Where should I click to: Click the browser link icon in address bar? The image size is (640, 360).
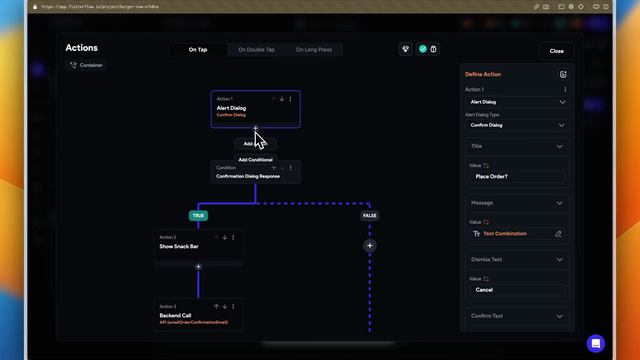coord(536,7)
